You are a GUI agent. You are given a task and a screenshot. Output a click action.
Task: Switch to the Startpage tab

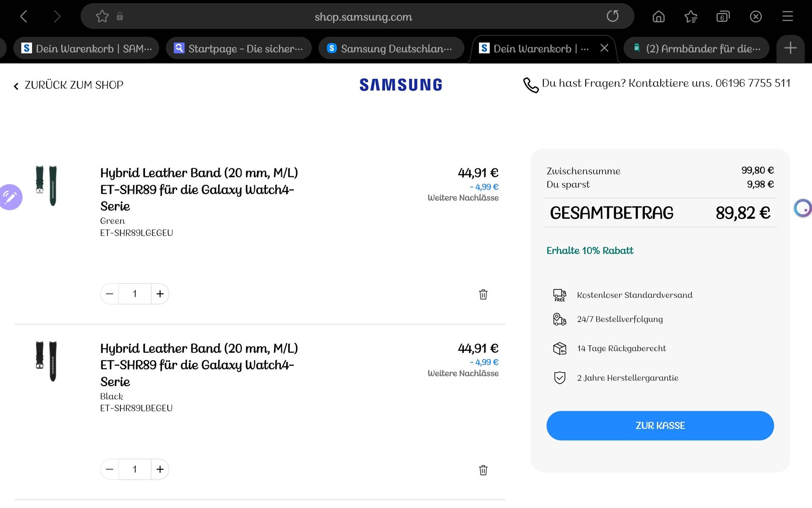pyautogui.click(x=239, y=49)
